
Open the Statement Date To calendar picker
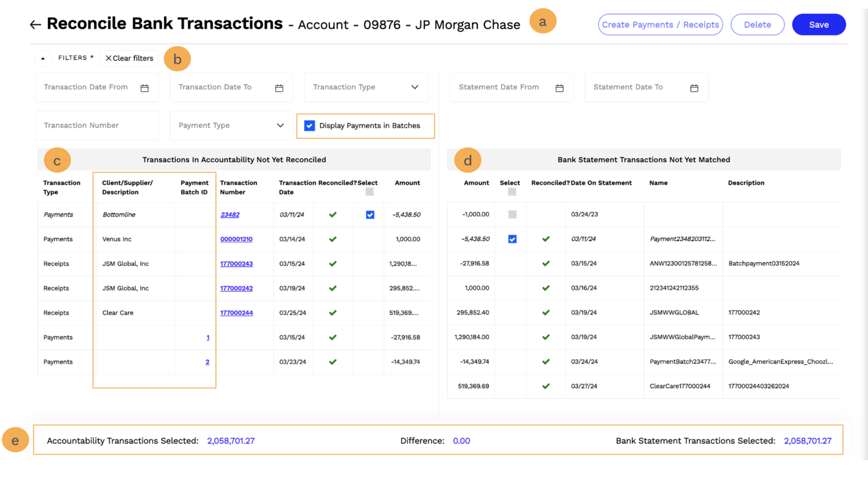[x=694, y=88]
